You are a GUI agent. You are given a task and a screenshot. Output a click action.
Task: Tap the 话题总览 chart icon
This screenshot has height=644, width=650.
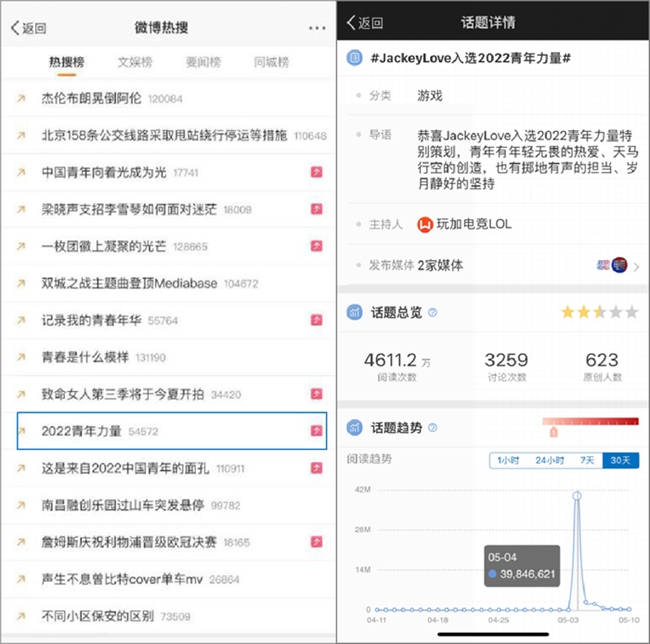point(354,312)
